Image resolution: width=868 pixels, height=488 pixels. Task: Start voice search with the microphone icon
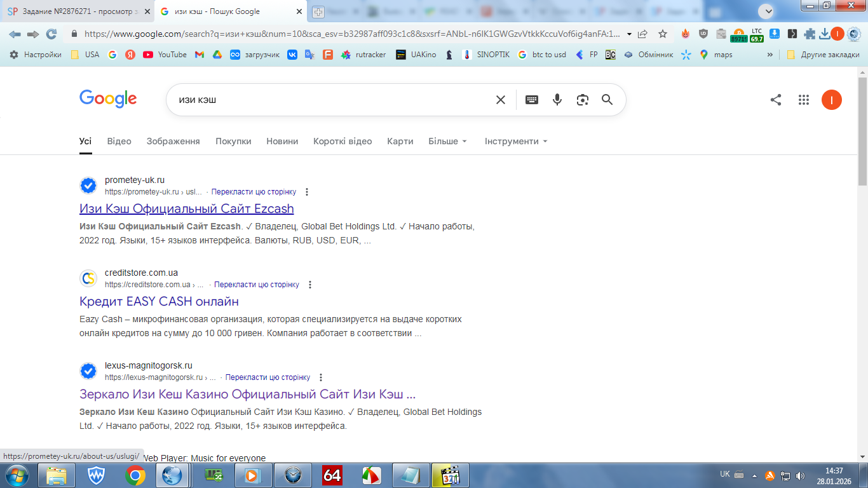point(557,100)
